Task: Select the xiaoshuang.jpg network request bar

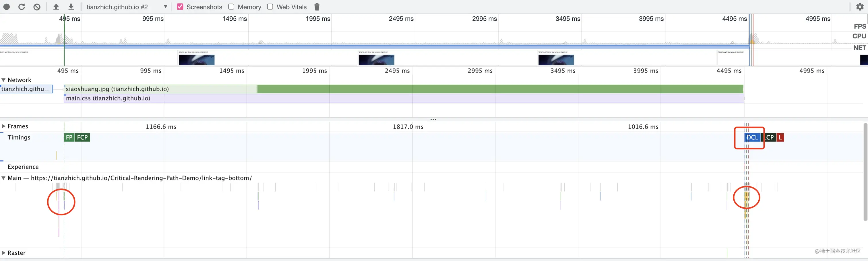Action: (x=403, y=89)
